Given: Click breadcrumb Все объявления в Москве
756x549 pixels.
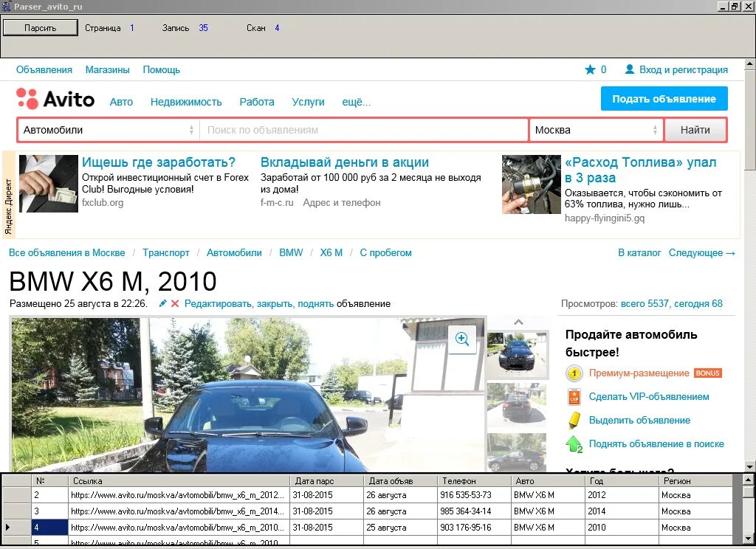Looking at the screenshot, I should click(x=67, y=253).
